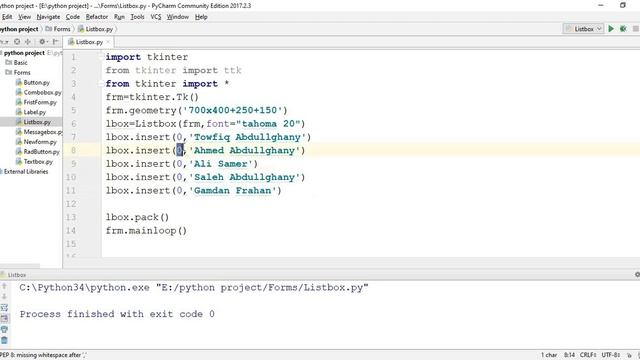Toggle soft-wrap in Run console
Viewport: 640px width, 360px height.
click(4, 307)
